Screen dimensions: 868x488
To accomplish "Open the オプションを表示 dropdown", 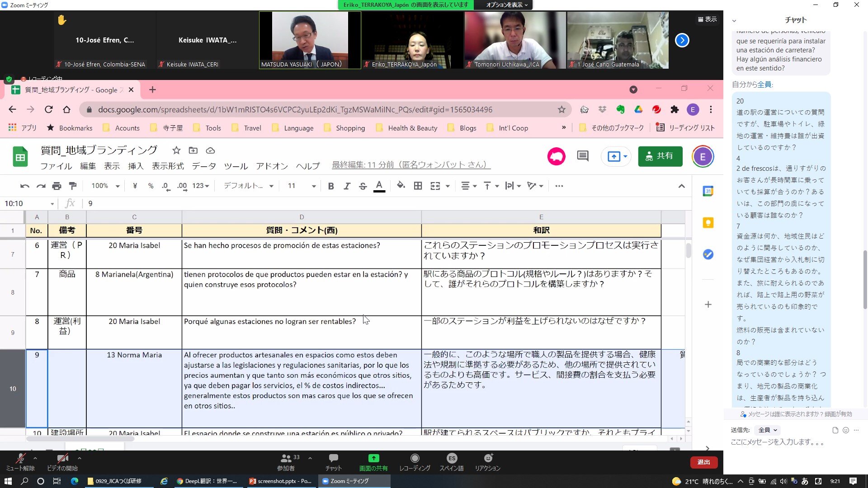I will click(507, 5).
